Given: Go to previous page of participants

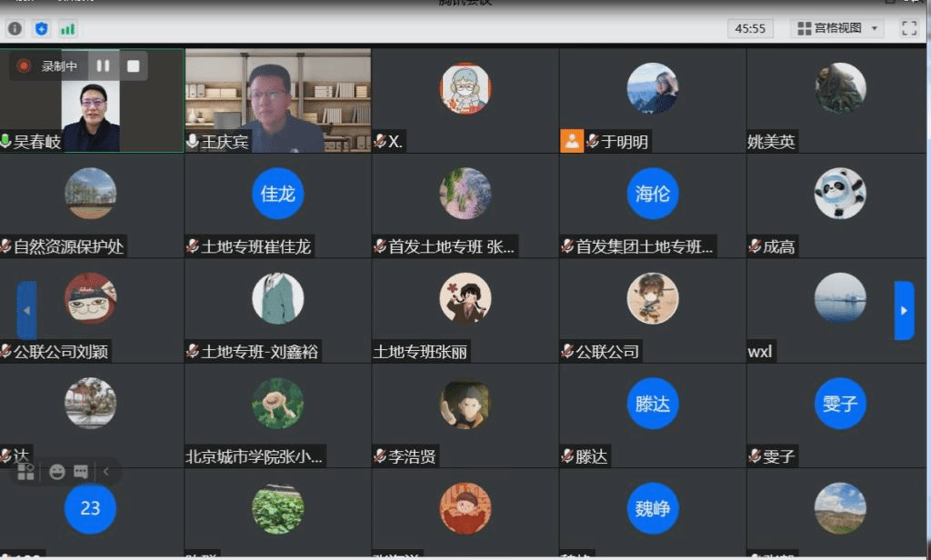Looking at the screenshot, I should [26, 310].
